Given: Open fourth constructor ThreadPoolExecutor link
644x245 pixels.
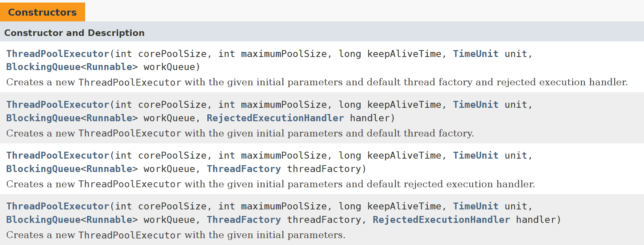Looking at the screenshot, I should point(58,206).
